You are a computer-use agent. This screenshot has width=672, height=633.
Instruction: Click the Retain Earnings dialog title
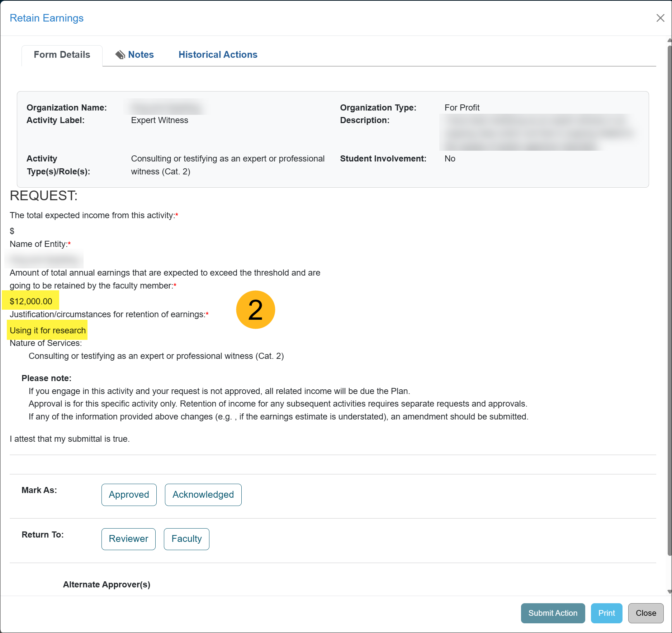coord(47,18)
